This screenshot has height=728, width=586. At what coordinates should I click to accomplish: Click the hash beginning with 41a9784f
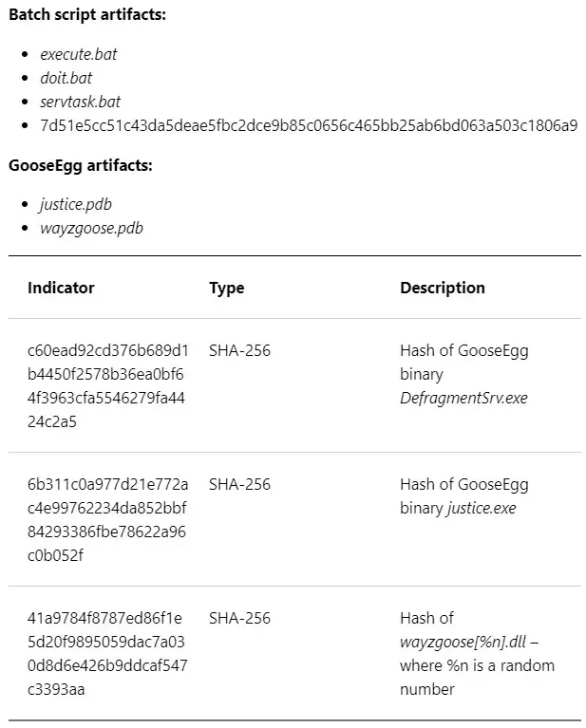click(x=107, y=654)
